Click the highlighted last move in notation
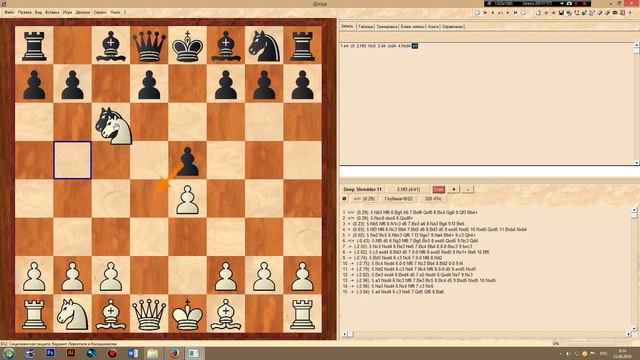 click(415, 46)
